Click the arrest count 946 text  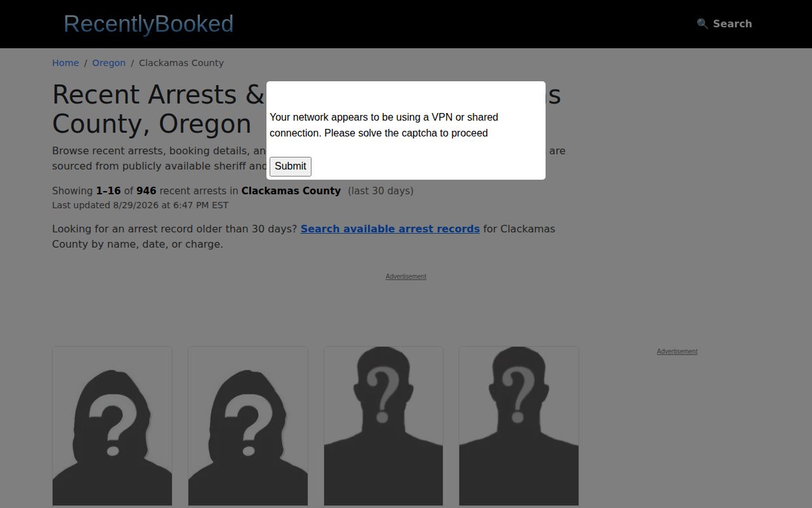[146, 190]
